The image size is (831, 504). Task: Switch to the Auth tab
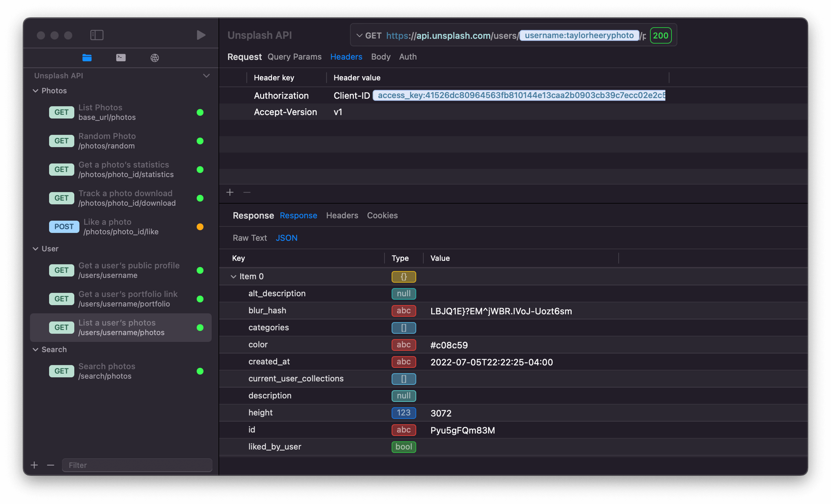[x=408, y=57]
